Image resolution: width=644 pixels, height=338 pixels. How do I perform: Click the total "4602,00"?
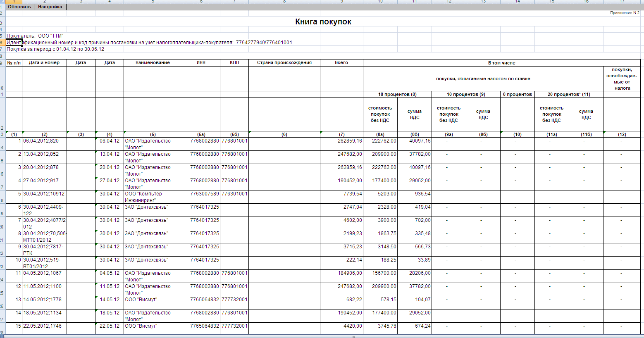(x=341, y=224)
